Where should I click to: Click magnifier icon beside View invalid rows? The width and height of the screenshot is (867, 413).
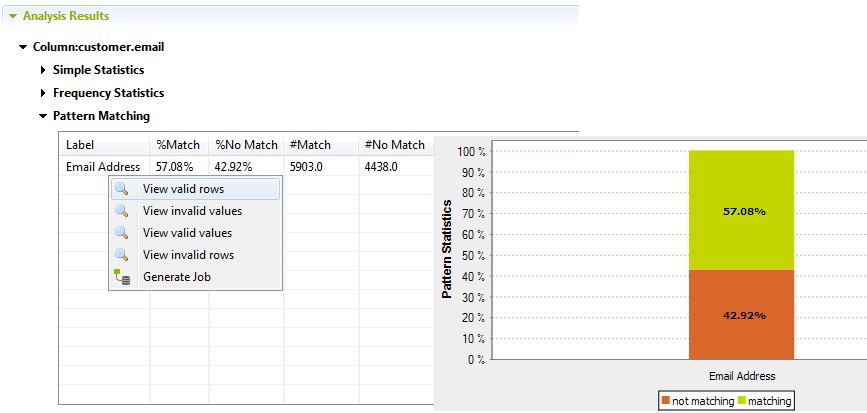[121, 255]
